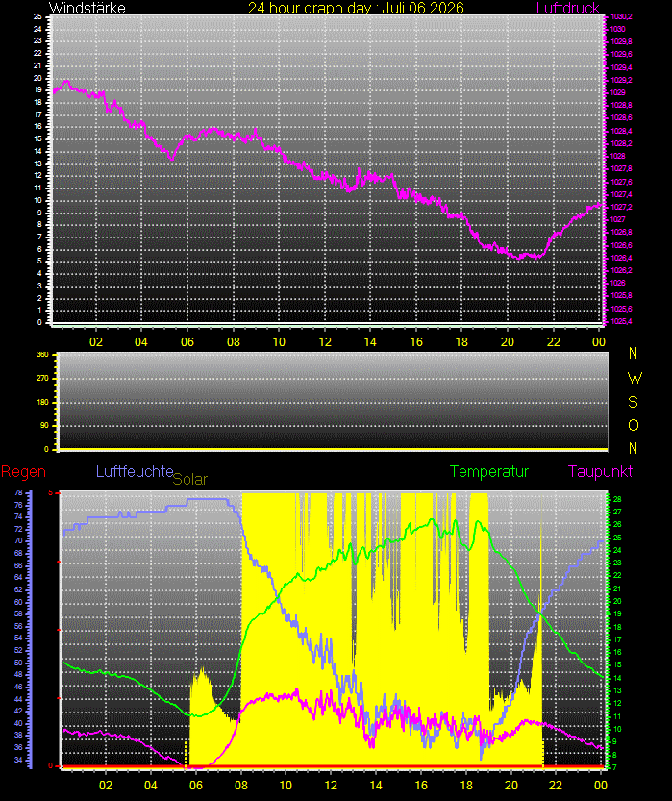Click the 20 value on the Windstärke scale

[x=37, y=78]
